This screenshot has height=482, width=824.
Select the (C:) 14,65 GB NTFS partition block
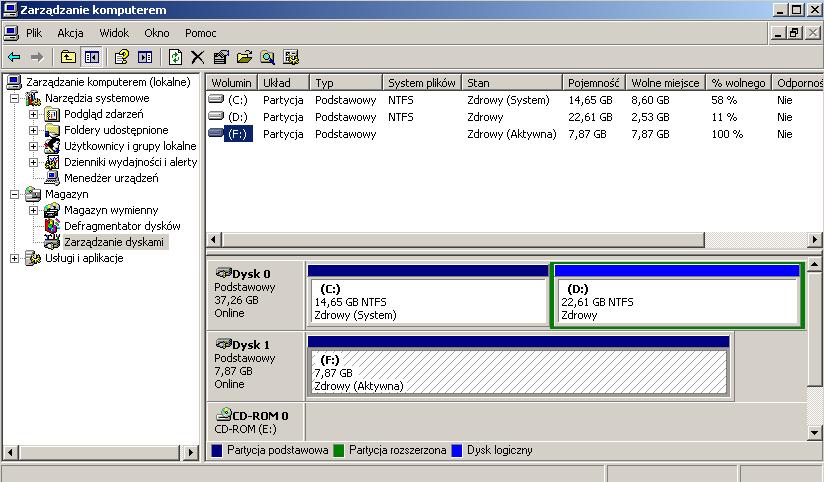[x=428, y=295]
